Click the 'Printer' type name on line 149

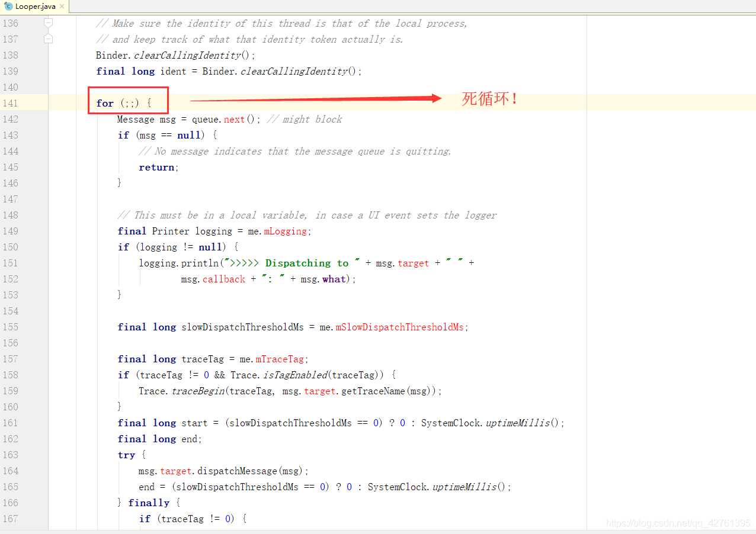[x=171, y=231]
